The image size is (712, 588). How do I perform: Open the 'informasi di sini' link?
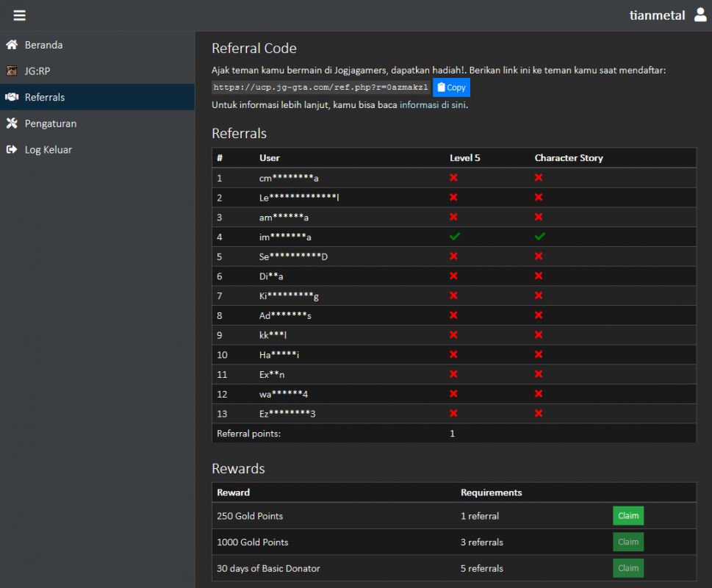point(433,105)
